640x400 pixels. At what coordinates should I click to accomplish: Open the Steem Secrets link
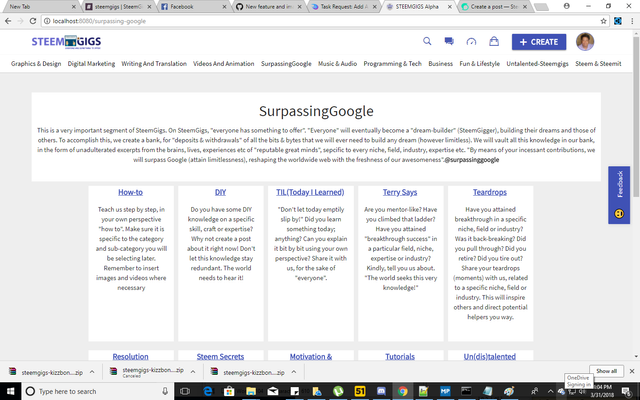[x=220, y=356]
